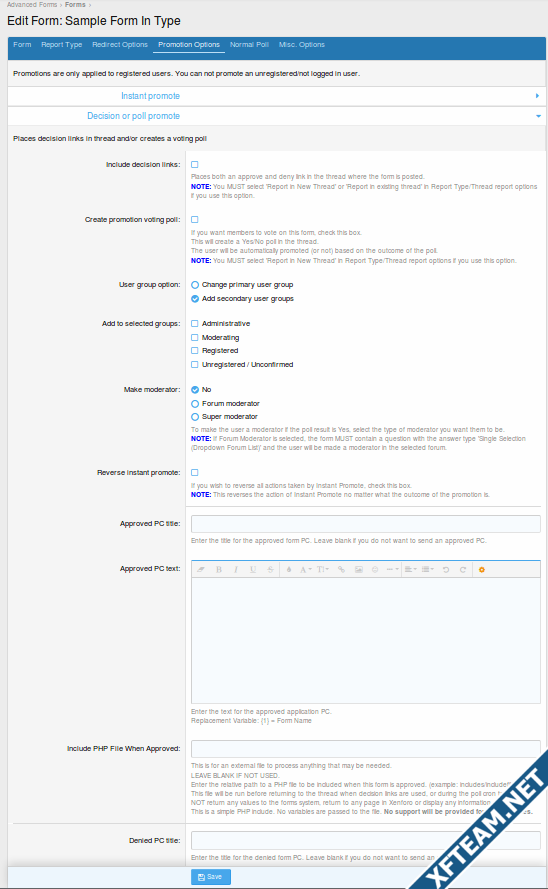Image resolution: width=548 pixels, height=889 pixels.
Task: Open the text alignment dropdown in the editor
Action: pyautogui.click(x=410, y=569)
